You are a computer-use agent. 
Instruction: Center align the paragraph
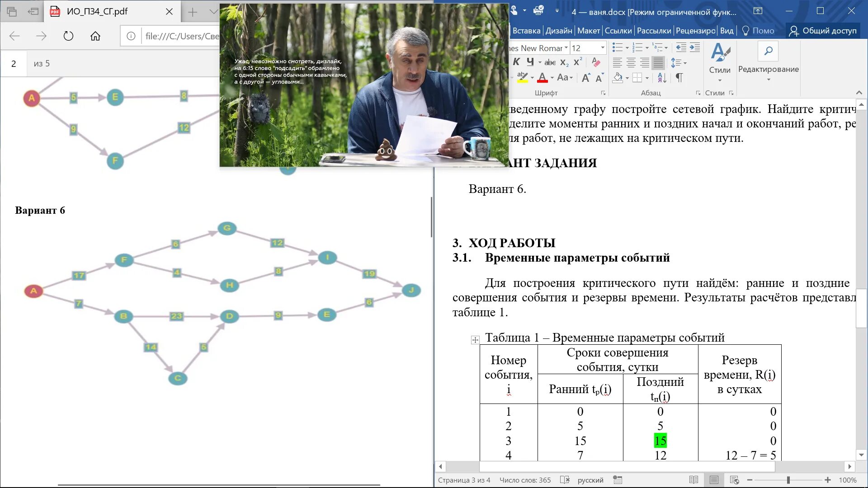click(631, 62)
